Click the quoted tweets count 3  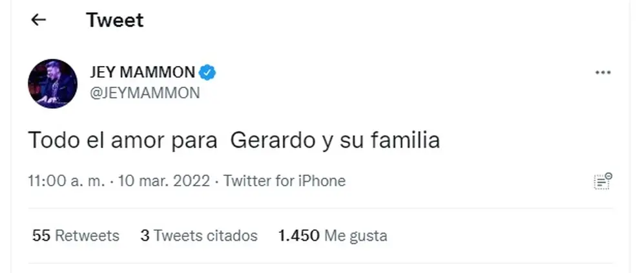pyautogui.click(x=145, y=235)
